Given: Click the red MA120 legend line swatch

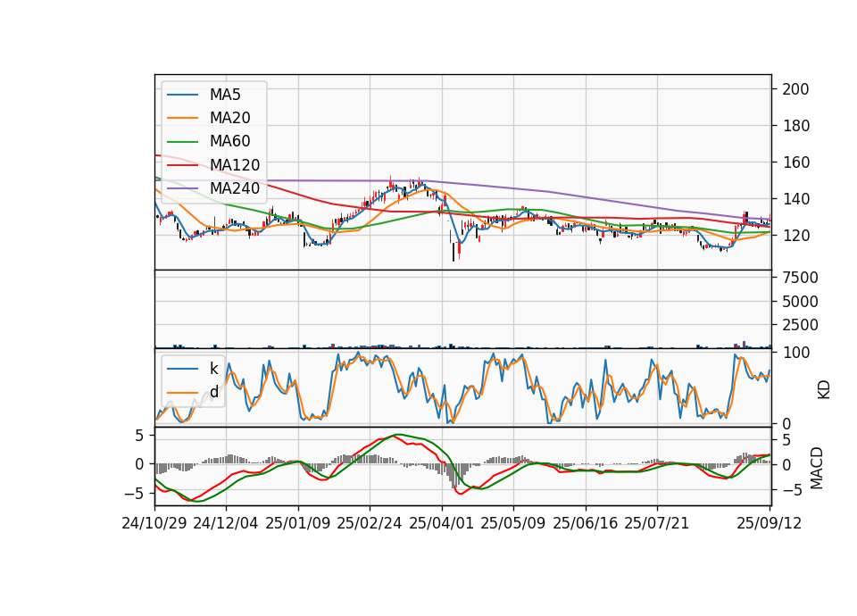Looking at the screenshot, I should (182, 166).
